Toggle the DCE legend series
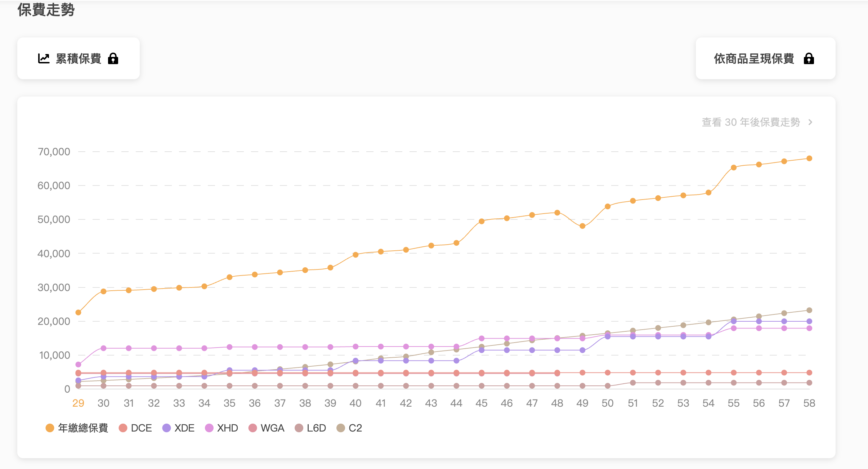868x469 pixels. [x=141, y=428]
